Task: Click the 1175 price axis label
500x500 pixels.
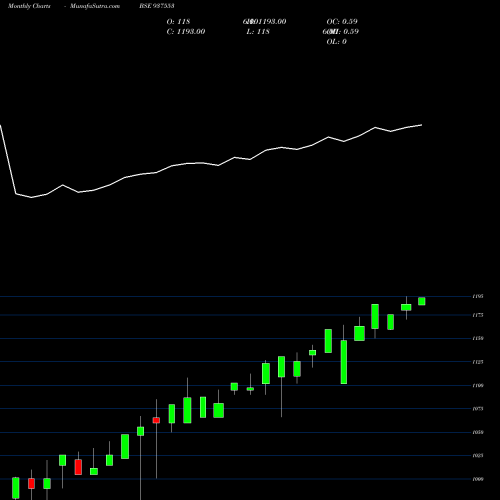Action: [x=478, y=315]
